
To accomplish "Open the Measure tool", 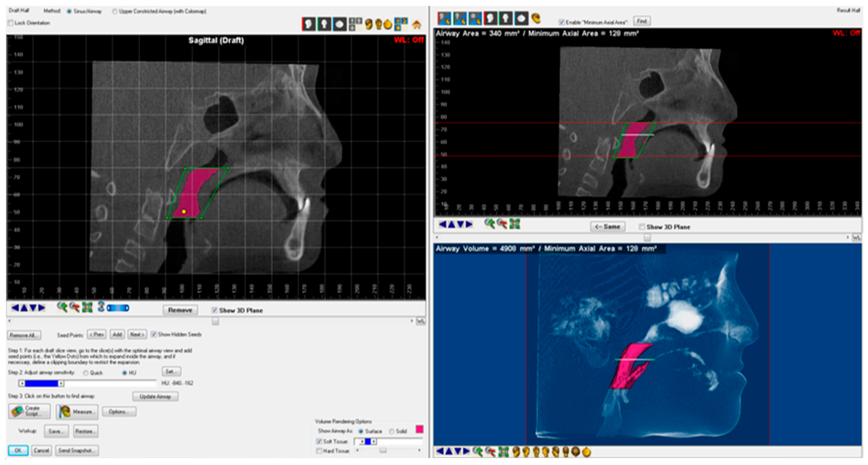I will click(77, 411).
